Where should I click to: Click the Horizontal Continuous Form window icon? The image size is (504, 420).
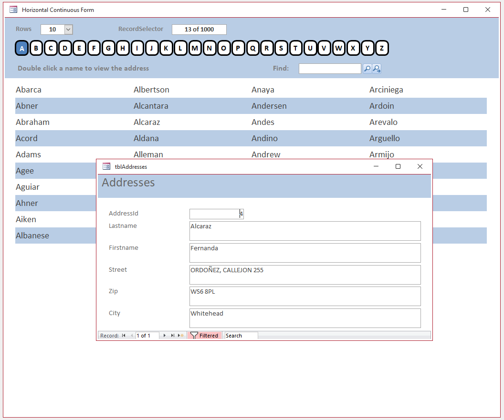tap(13, 10)
